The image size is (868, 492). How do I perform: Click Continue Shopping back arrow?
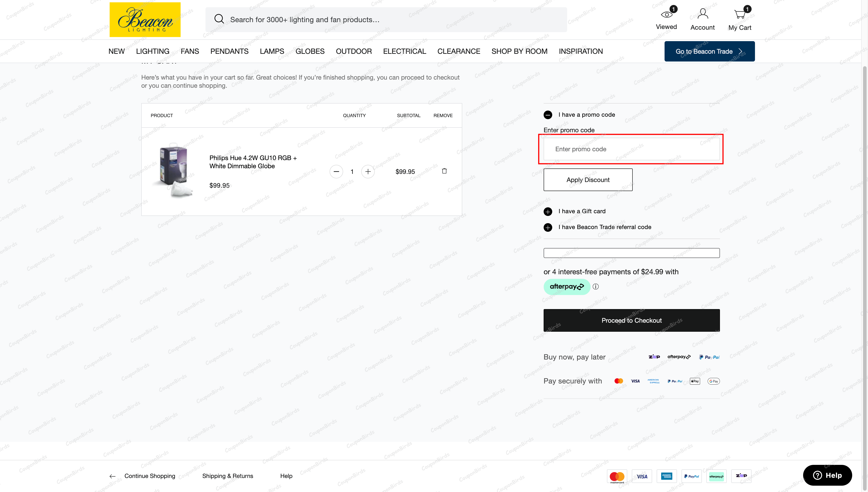[113, 476]
